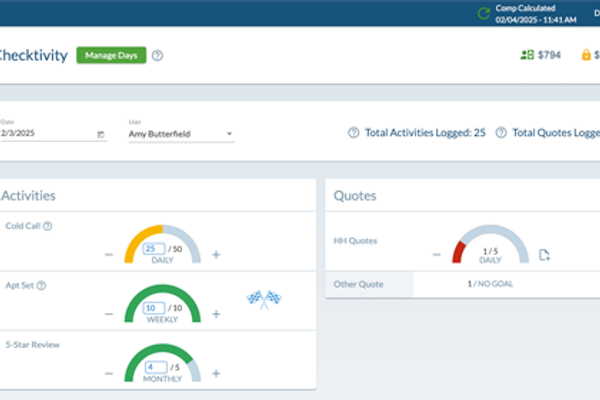The image size is (600, 400).
Task: Open help icon next to Manage Days
Action: pyautogui.click(x=157, y=56)
